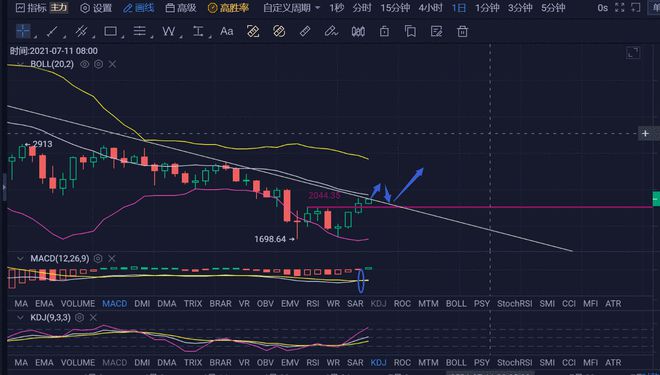This screenshot has width=660, height=375.
Task: Select the ruler measurement tool
Action: coord(305,31)
